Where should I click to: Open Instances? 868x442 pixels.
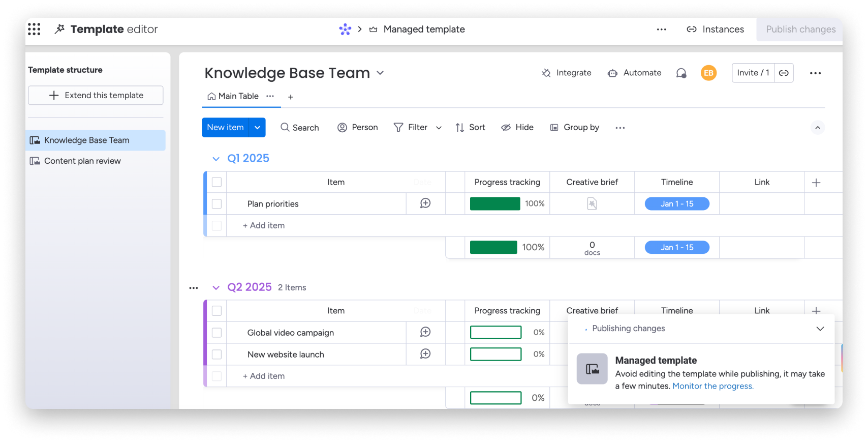pos(715,30)
